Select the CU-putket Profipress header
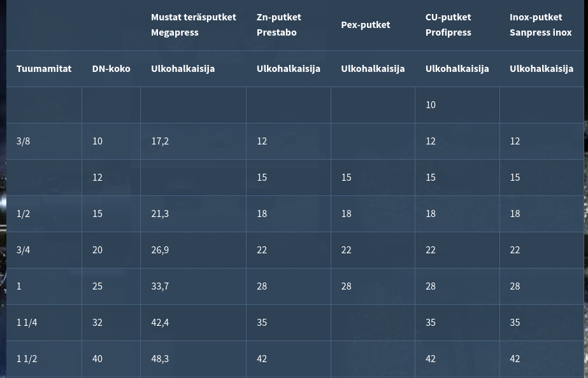588x378 pixels. 448,25
